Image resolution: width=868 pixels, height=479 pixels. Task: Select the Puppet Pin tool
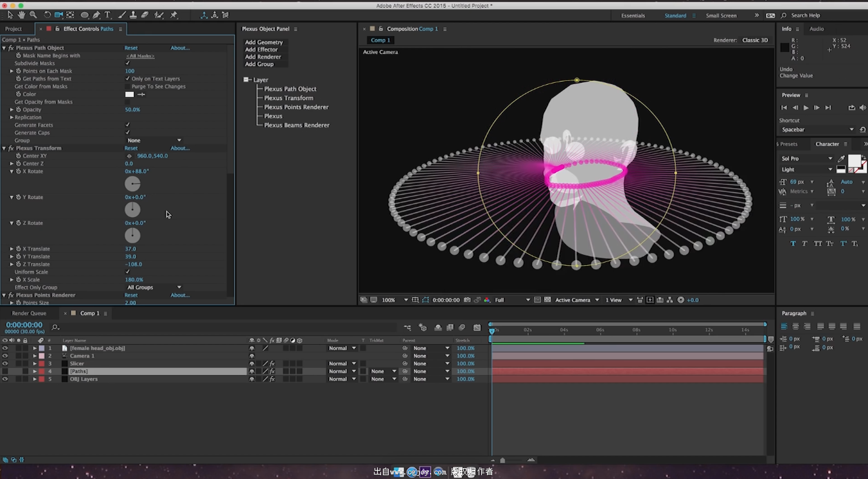coord(173,15)
